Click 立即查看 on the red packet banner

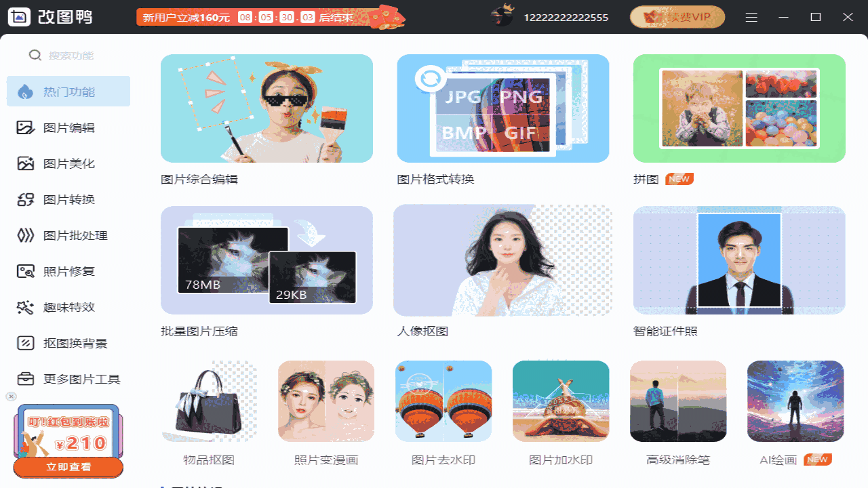(x=68, y=467)
